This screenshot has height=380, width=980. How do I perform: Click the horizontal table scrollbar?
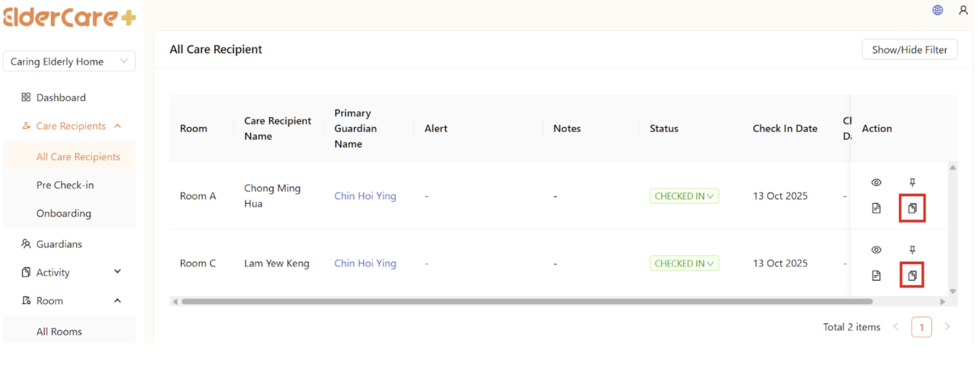tap(526, 301)
